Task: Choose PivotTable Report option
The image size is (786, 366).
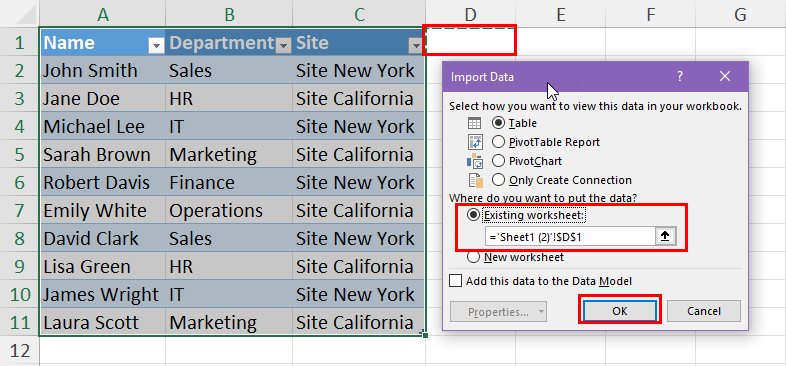Action: (498, 142)
